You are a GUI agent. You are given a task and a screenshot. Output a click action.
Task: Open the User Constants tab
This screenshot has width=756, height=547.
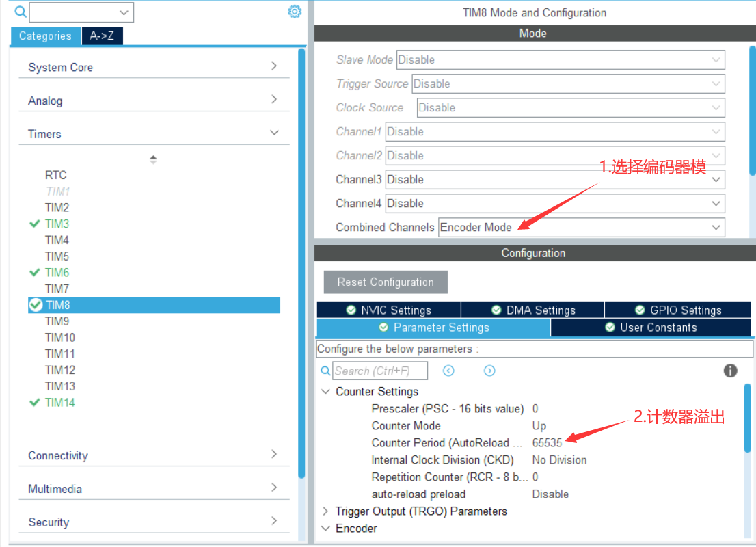651,328
